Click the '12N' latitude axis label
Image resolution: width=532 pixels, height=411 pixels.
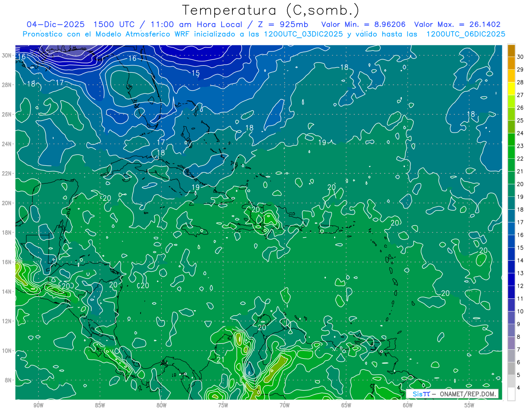(7, 321)
